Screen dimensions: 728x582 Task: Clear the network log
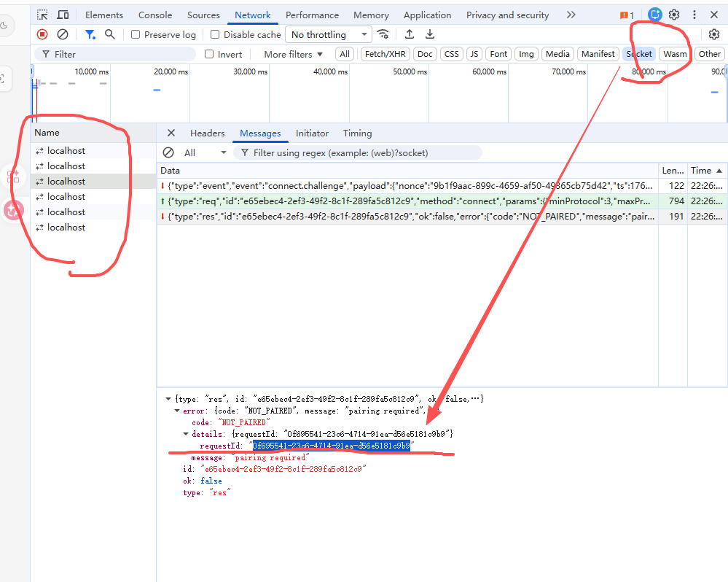point(63,34)
